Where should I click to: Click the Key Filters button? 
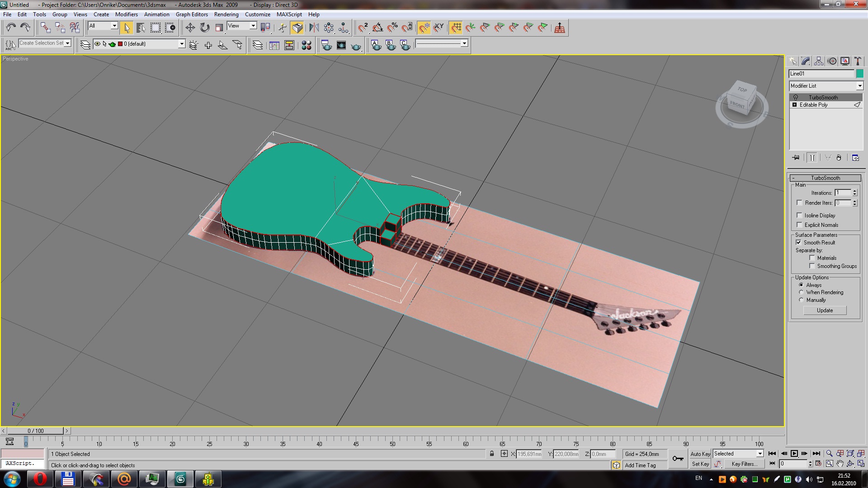744,464
